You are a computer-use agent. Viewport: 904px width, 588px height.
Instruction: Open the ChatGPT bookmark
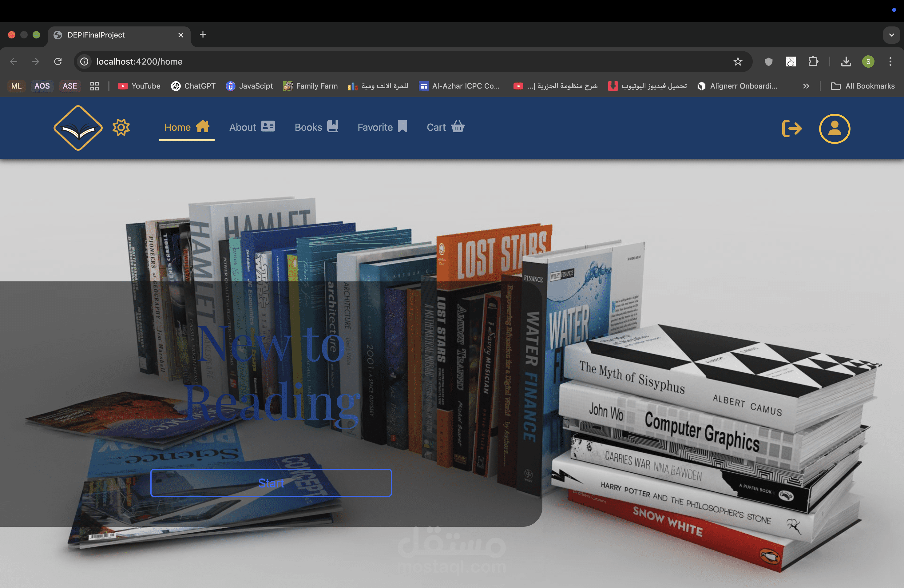click(x=193, y=86)
